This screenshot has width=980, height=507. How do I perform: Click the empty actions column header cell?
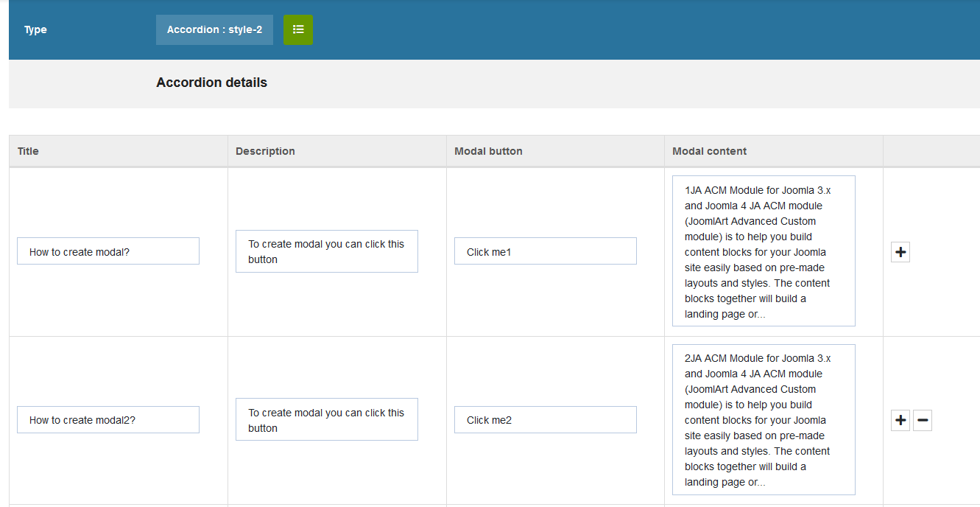pos(931,151)
